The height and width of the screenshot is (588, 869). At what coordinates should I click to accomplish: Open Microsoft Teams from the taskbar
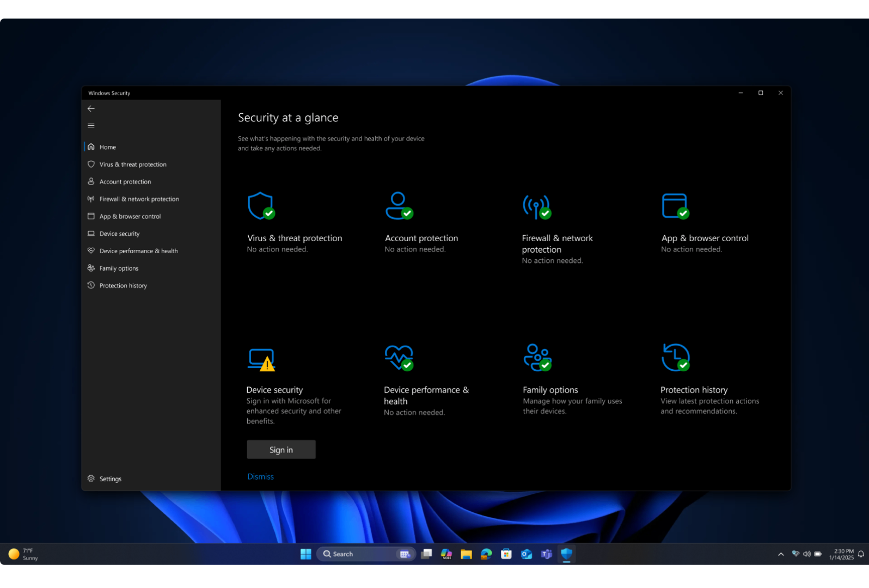[547, 554]
